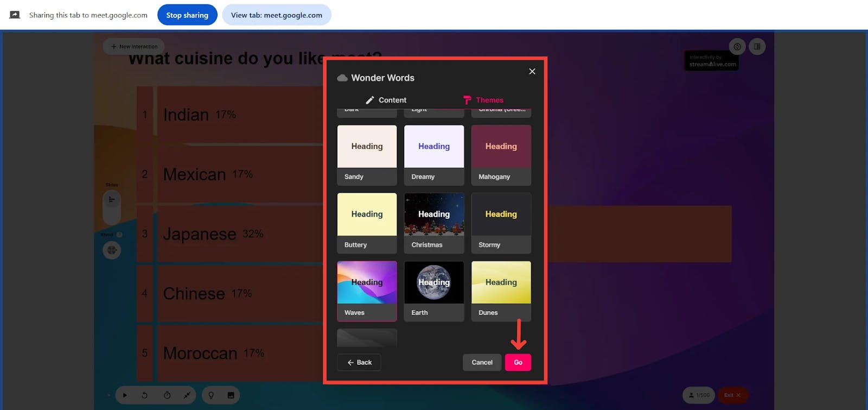
Task: Pick the Dunes theme
Action: 501,291
